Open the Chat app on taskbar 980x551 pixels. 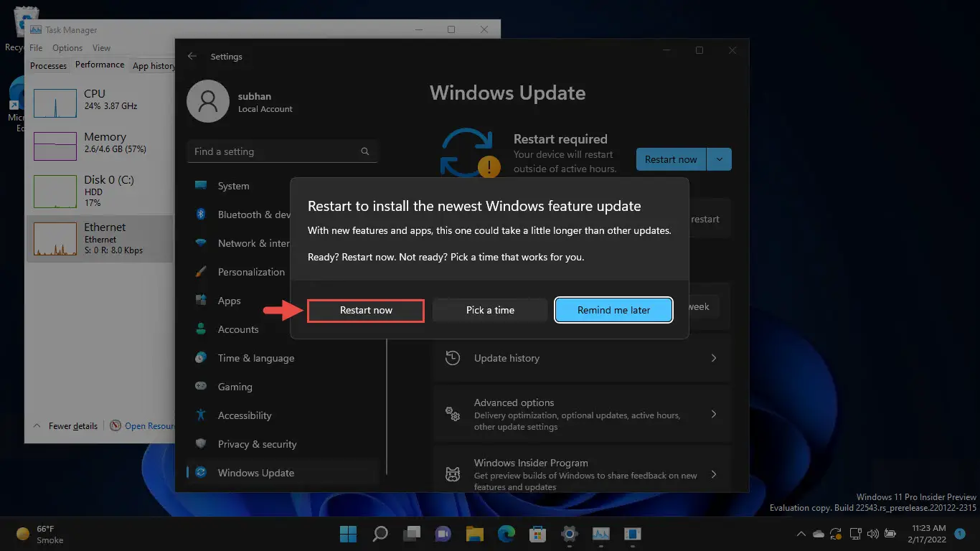point(443,534)
